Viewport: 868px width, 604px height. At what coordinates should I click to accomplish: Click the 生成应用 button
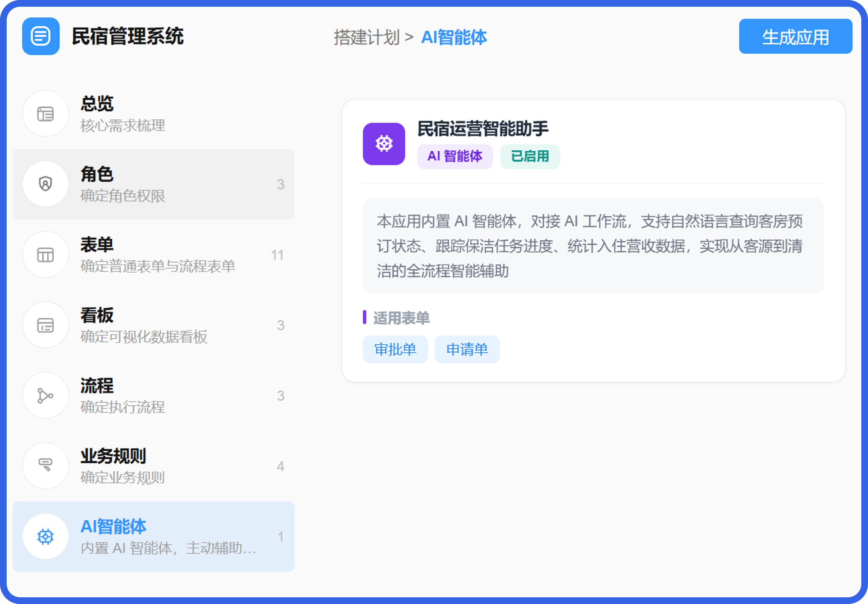pos(796,37)
